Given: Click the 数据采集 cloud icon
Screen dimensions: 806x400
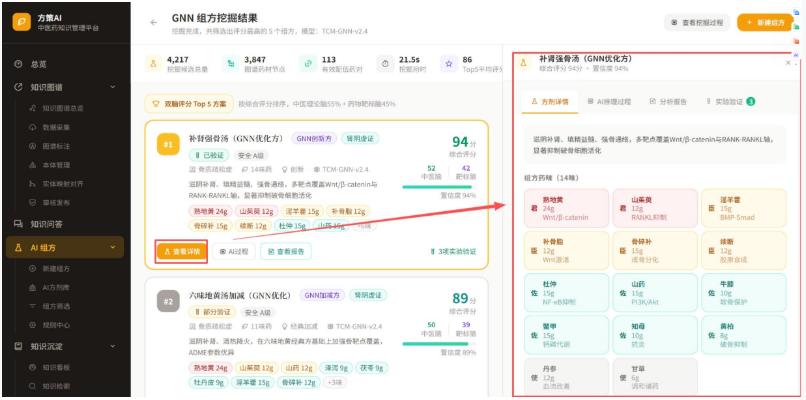Looking at the screenshot, I should pyautogui.click(x=33, y=128).
